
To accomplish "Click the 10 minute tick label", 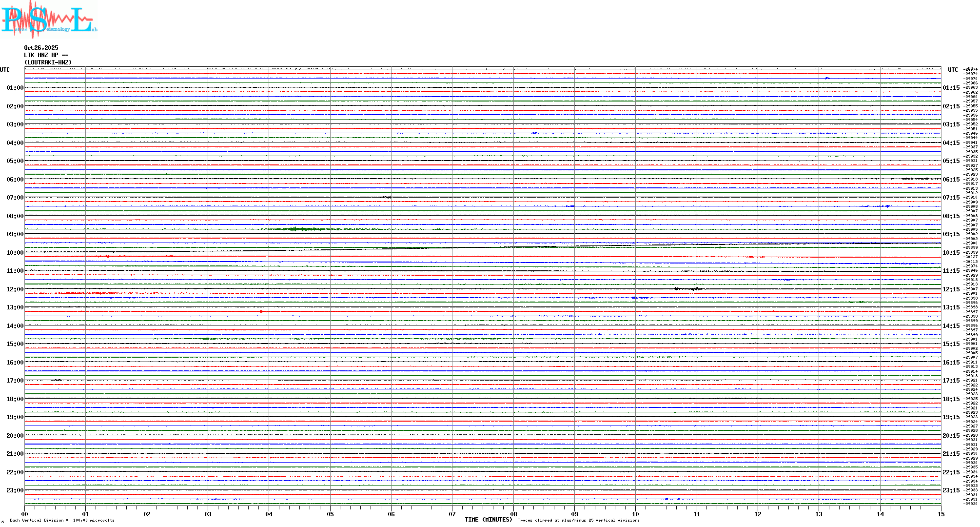I will pos(635,514).
